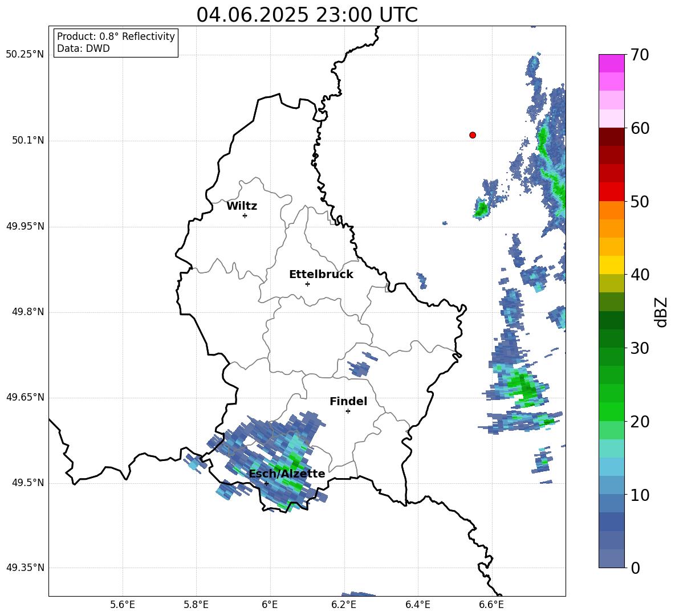Click the 6°E longitude label
Screen dimensions: 675x616
click(270, 605)
